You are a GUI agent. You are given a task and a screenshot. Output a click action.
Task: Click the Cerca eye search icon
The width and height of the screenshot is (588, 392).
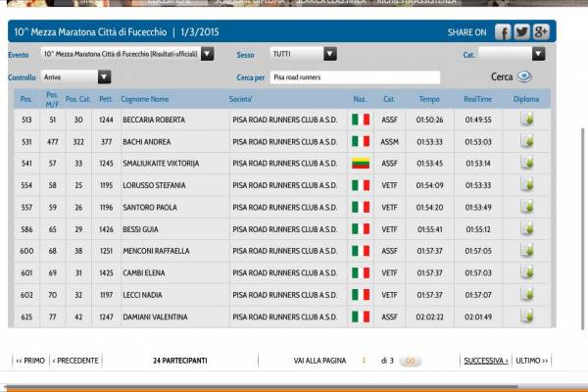524,76
